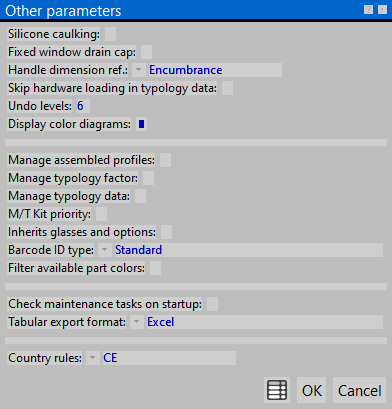Open the Tabular export format dropdown arrow
This screenshot has width=392, height=409.
(137, 322)
